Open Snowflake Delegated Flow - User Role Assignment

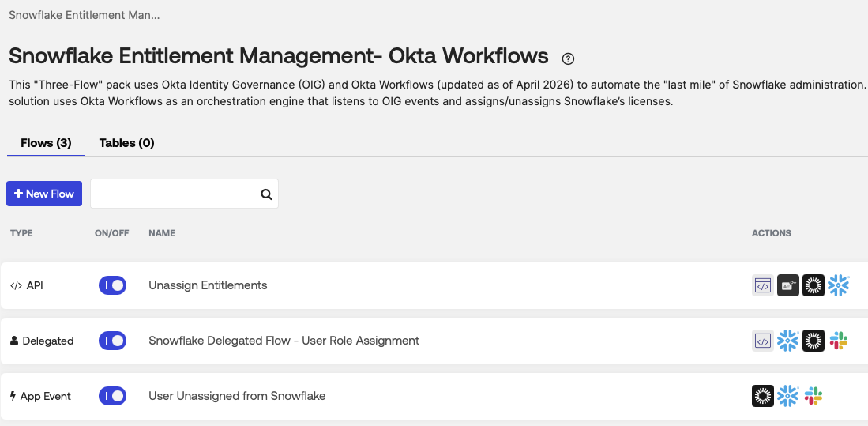point(284,340)
